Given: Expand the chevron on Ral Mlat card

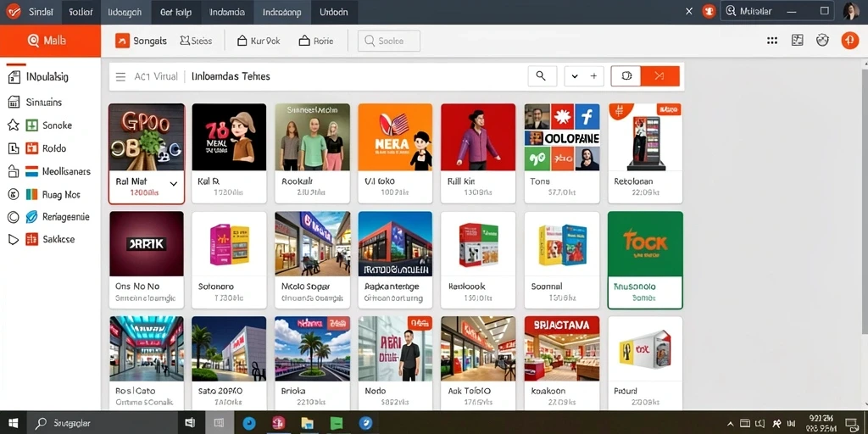Looking at the screenshot, I should coord(173,183).
